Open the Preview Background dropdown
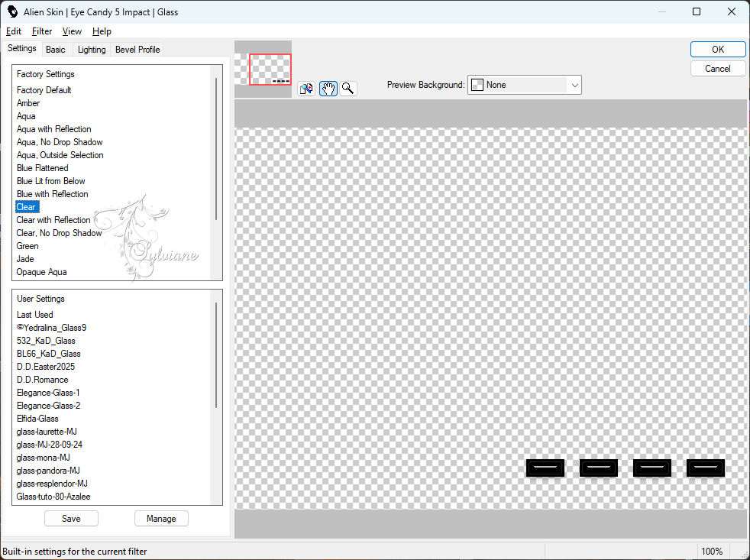This screenshot has width=750, height=560. tap(524, 85)
